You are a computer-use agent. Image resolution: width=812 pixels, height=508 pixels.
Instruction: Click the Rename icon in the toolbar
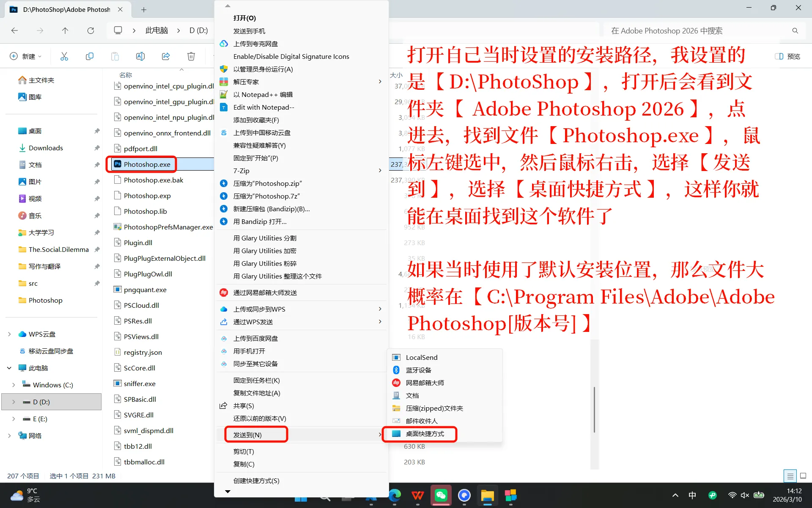[x=140, y=56]
